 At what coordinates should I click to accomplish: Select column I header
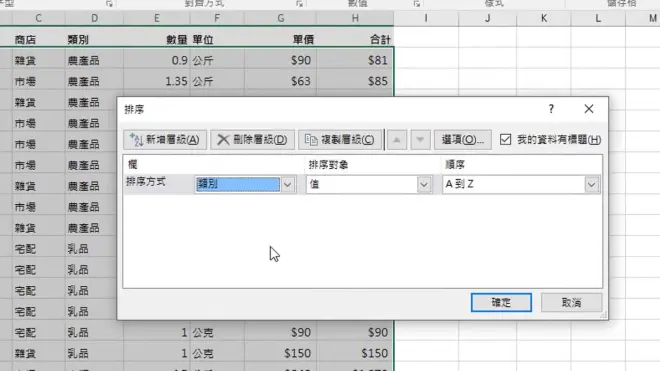point(426,19)
